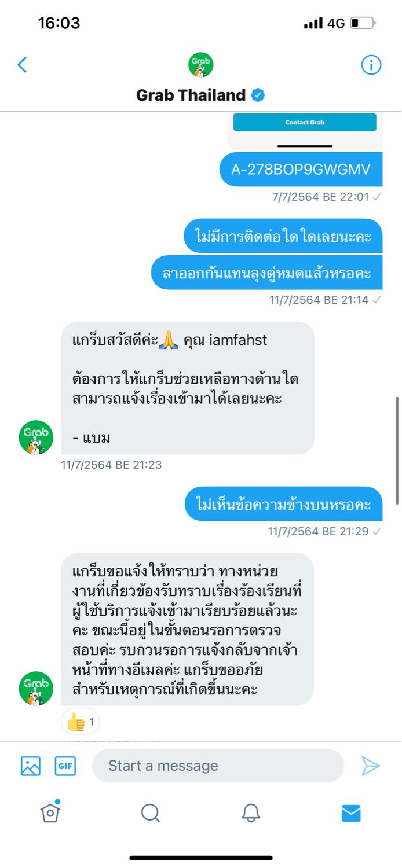
Task: Tap Grab avatar beside the last message
Action: coord(36,689)
